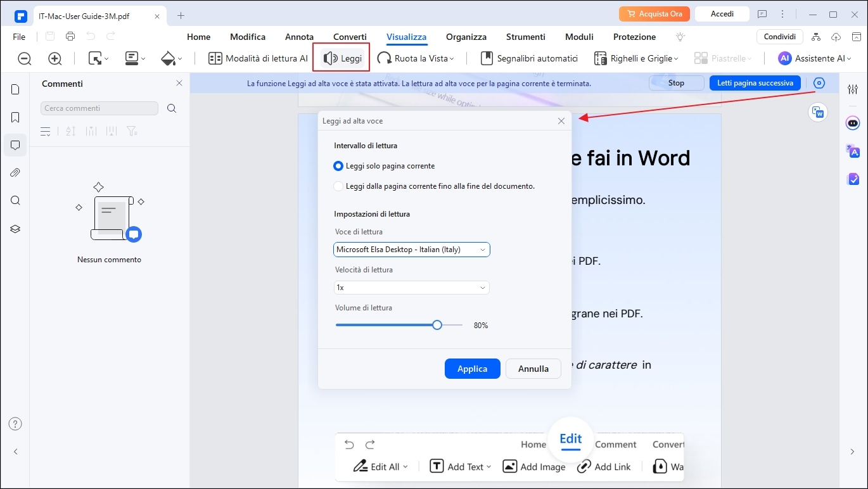Expand the background color bucket dropdown
This screenshot has width=868, height=489.
coord(179,59)
